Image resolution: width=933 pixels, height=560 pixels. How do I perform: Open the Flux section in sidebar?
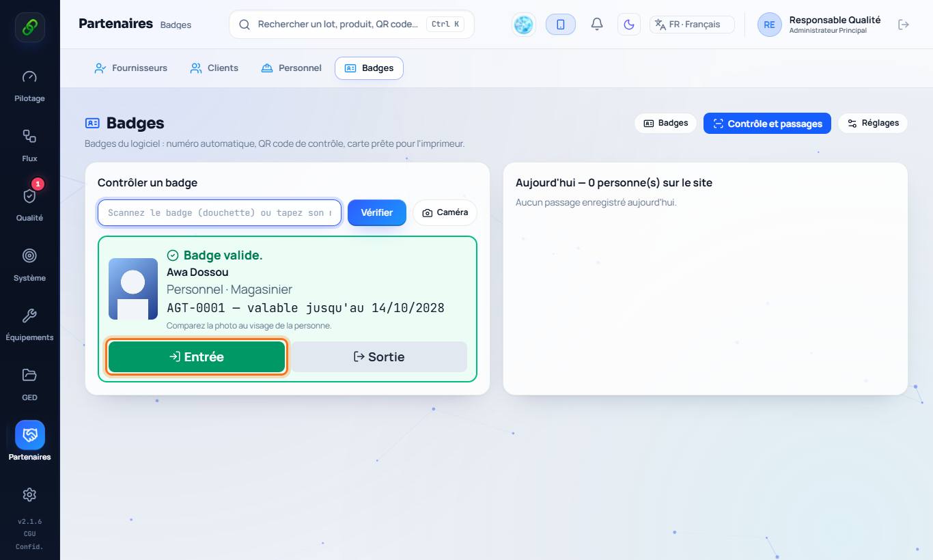[x=29, y=145]
